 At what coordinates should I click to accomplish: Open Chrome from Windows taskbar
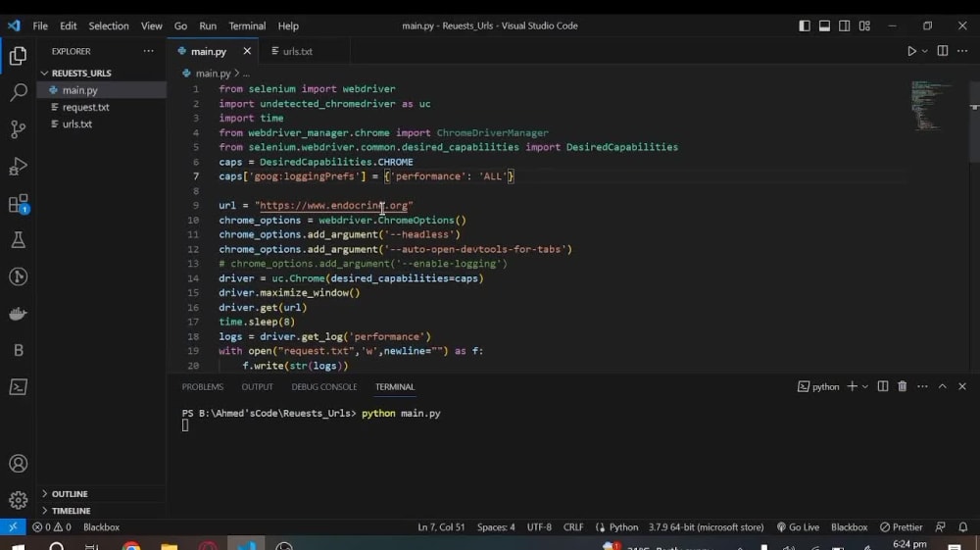(x=131, y=546)
